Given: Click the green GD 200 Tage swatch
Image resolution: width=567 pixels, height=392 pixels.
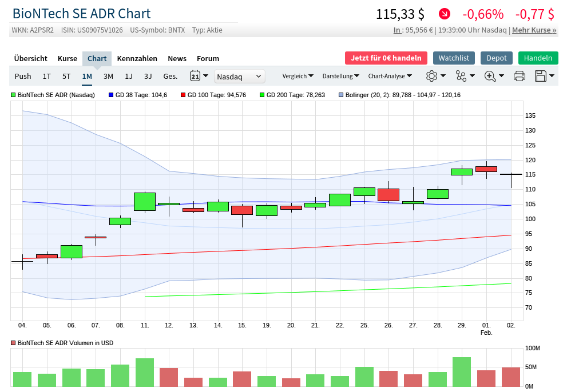Looking at the screenshot, I should [262, 95].
